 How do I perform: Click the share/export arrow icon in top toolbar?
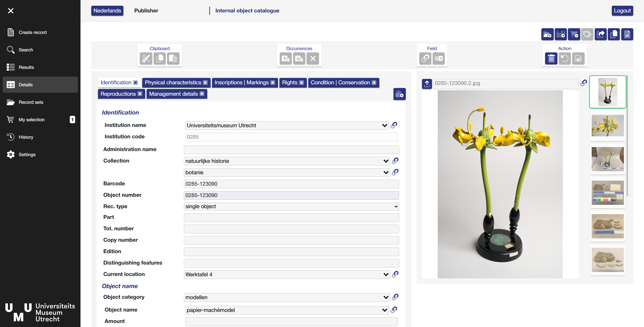pyautogui.click(x=601, y=35)
